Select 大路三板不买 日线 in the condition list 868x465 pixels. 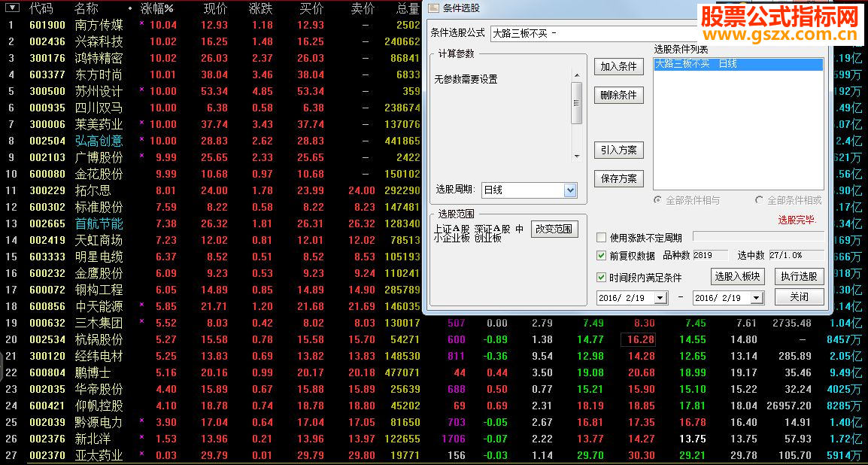(739, 64)
